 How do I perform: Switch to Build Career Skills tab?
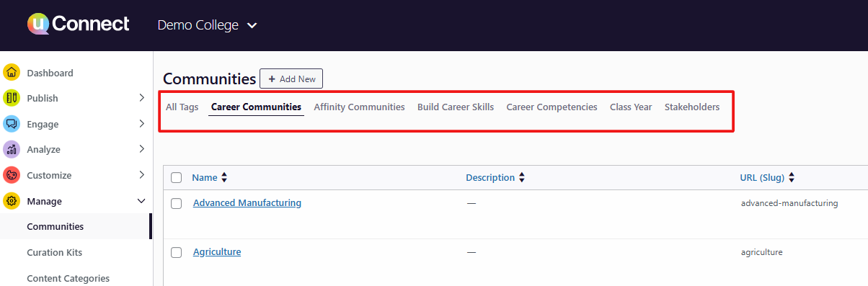pyautogui.click(x=456, y=107)
